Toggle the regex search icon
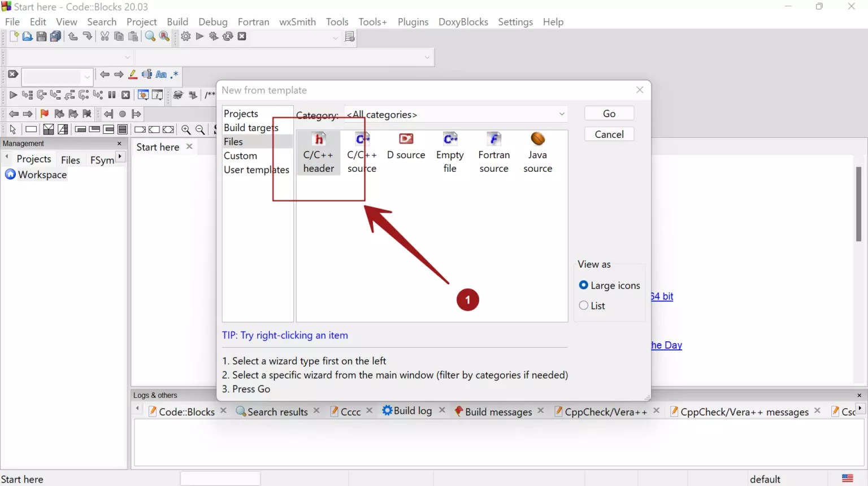Screen dimensions: 868x486 175,75
